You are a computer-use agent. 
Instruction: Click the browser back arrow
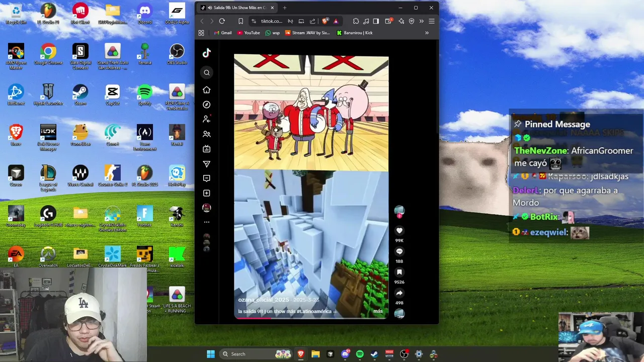202,21
